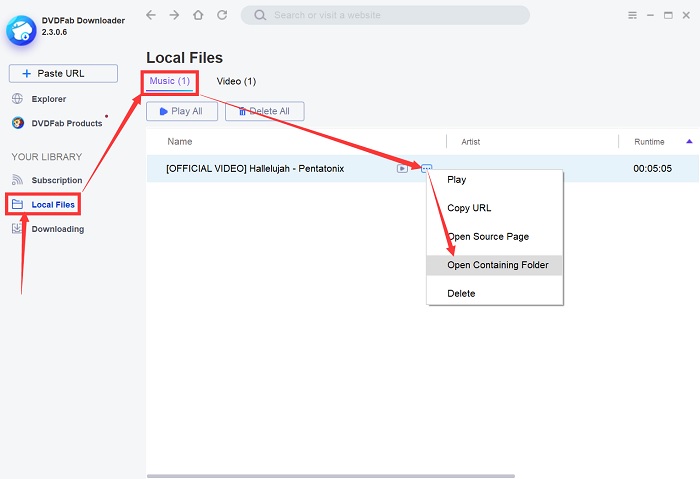700x479 pixels.
Task: Reload using the refresh icon
Action: pos(222,15)
